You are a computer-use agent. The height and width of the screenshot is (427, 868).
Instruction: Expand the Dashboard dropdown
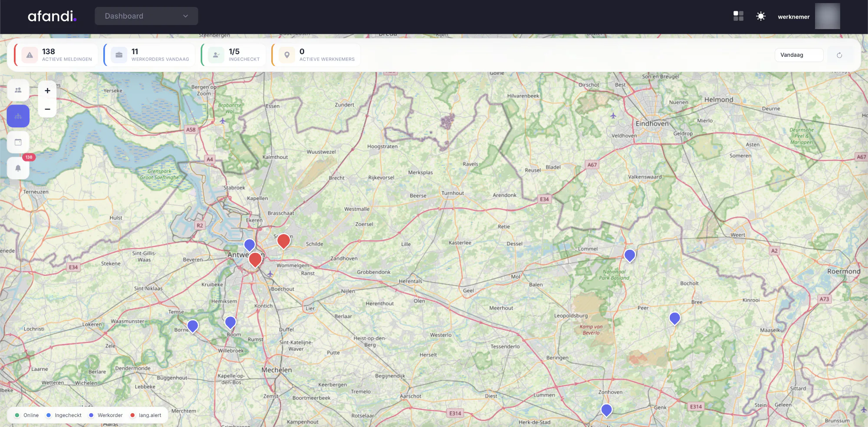(146, 16)
